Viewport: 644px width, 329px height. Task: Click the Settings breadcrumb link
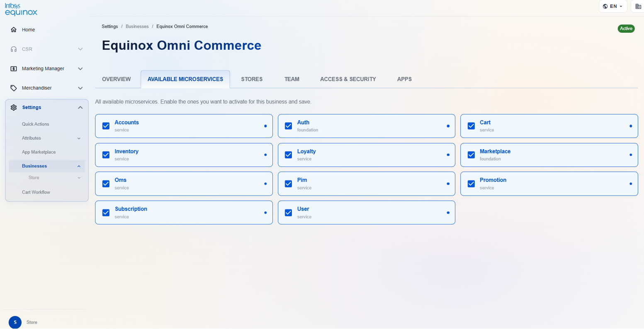110,27
